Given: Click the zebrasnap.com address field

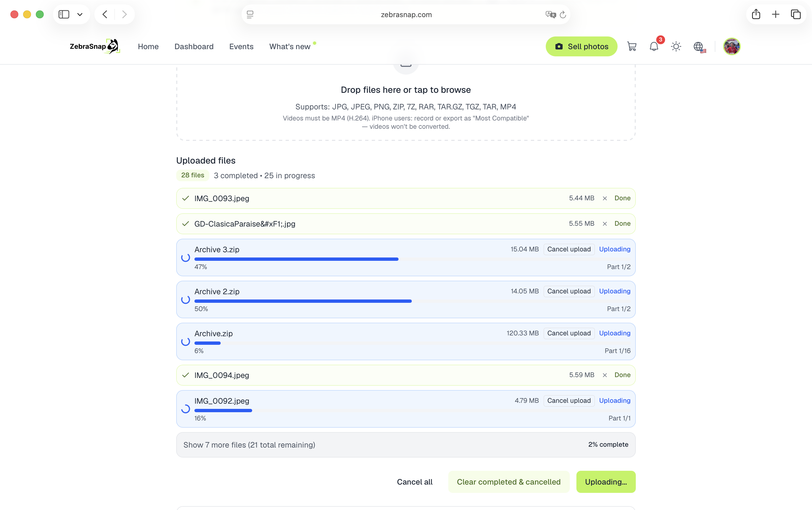Looking at the screenshot, I should click(x=406, y=14).
